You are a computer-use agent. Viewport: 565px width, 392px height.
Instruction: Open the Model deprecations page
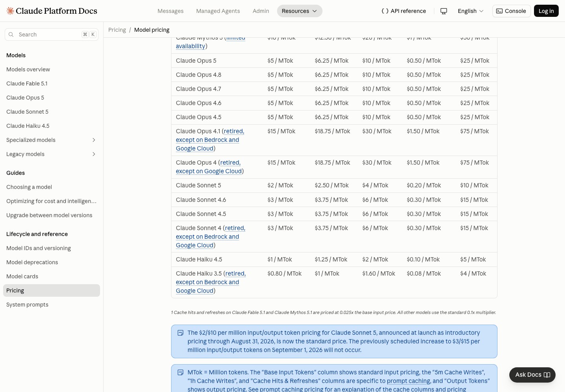click(51, 262)
